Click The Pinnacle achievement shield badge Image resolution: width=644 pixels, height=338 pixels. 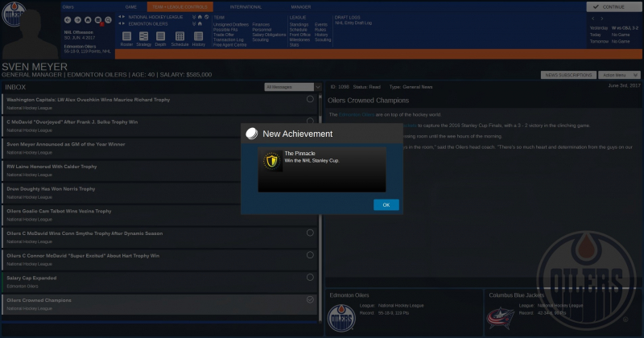click(272, 161)
